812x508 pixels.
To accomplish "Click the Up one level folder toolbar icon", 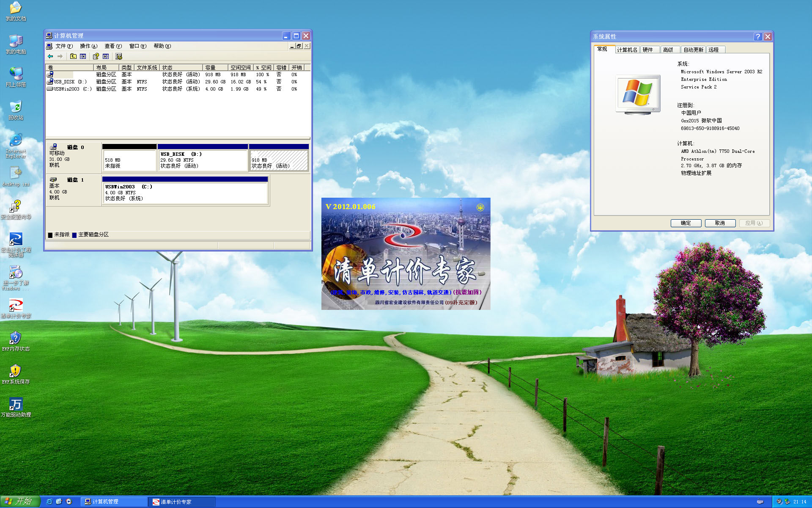I will (x=73, y=56).
